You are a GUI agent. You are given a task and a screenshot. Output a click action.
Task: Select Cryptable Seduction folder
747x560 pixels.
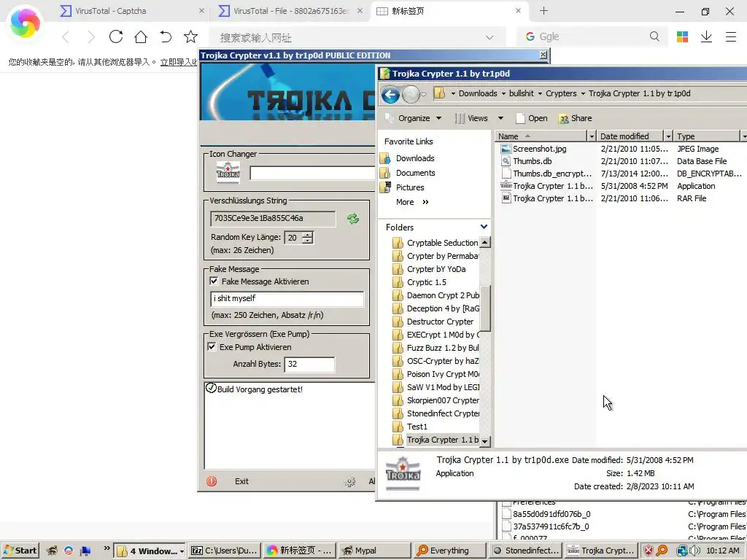[x=436, y=243]
